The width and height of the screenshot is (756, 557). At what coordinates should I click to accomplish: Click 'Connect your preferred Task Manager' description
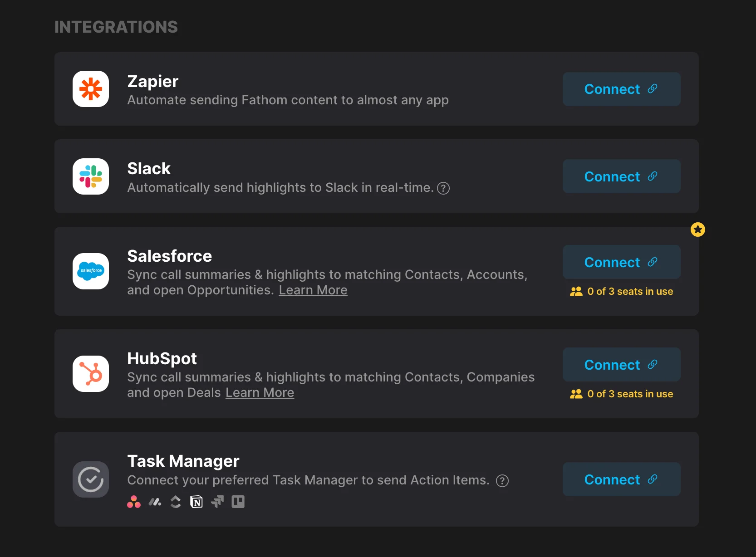pos(309,480)
